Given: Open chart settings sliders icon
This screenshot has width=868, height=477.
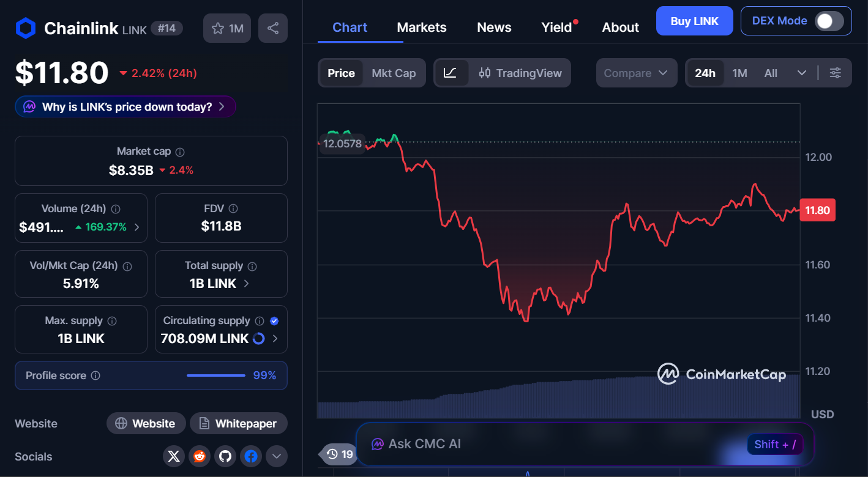Looking at the screenshot, I should [x=835, y=73].
